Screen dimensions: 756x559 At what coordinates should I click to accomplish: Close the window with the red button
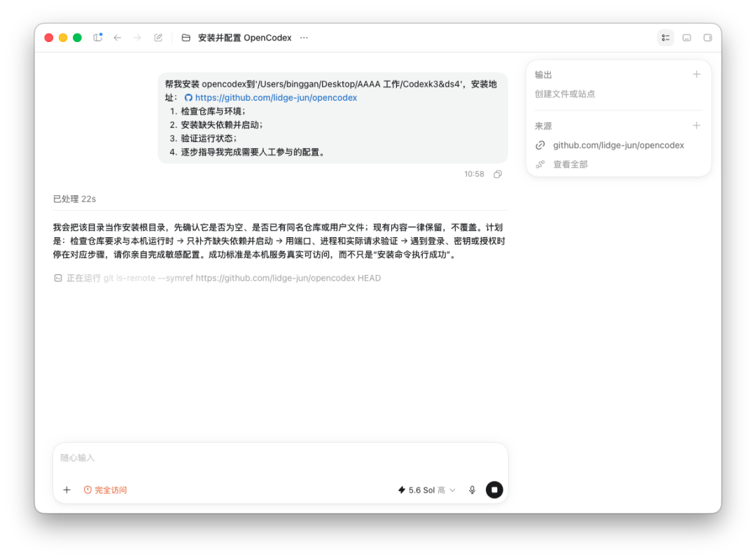pyautogui.click(x=49, y=38)
